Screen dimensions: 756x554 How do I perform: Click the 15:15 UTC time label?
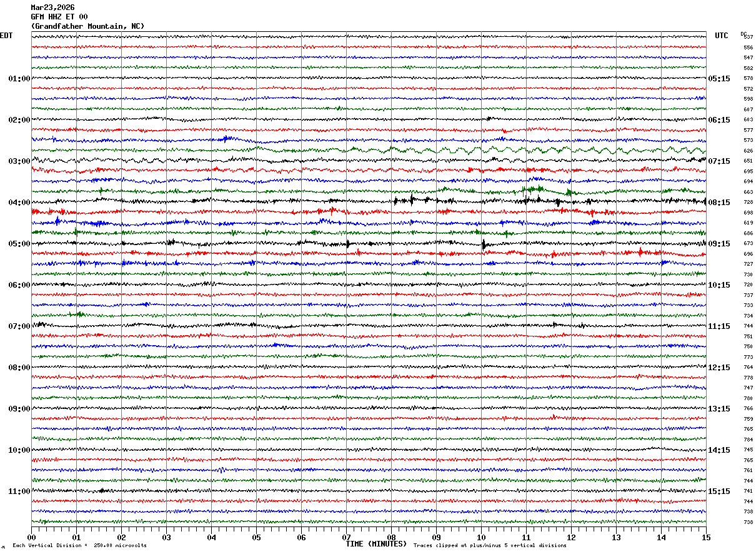coord(719,491)
